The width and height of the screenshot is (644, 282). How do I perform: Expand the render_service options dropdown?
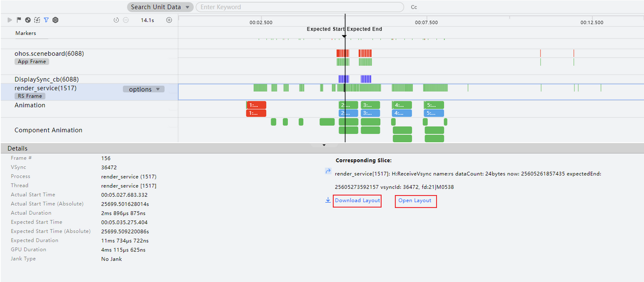pos(143,90)
